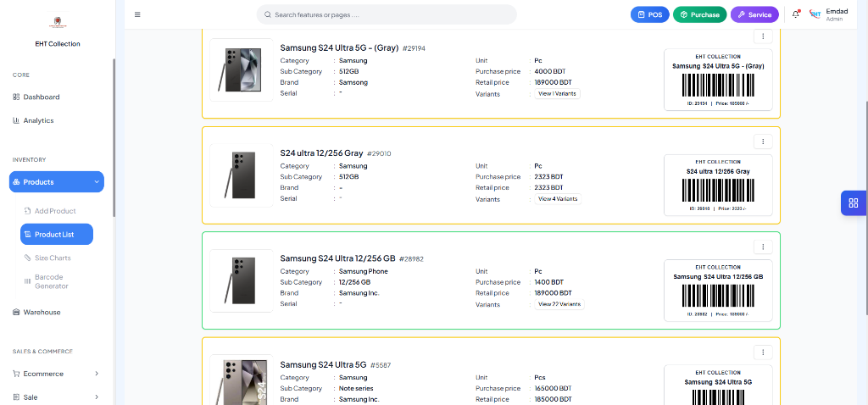Image resolution: width=868 pixels, height=405 pixels.
Task: Go to Add Product
Action: click(57, 211)
